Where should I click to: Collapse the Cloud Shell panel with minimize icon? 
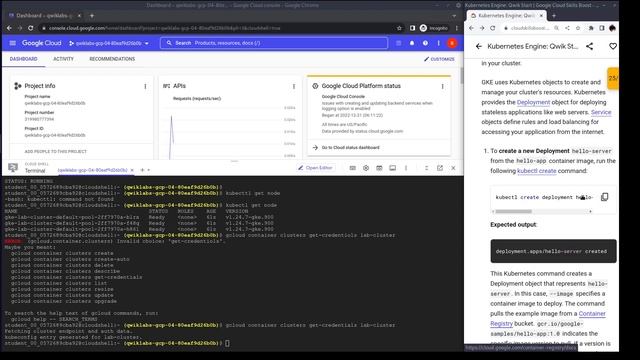pyautogui.click(x=427, y=168)
